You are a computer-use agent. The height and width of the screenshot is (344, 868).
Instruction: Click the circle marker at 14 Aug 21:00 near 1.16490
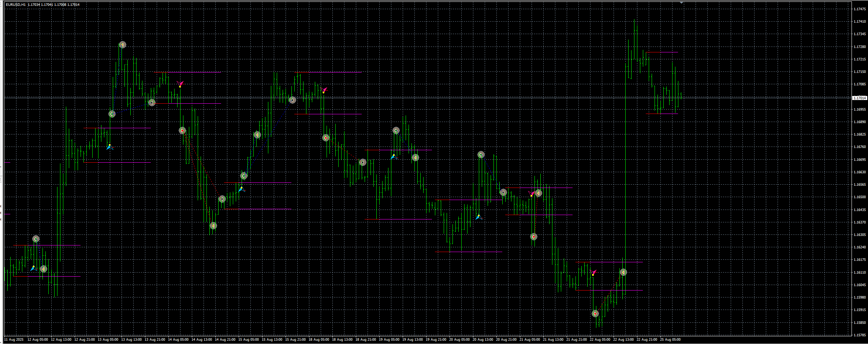[222, 199]
